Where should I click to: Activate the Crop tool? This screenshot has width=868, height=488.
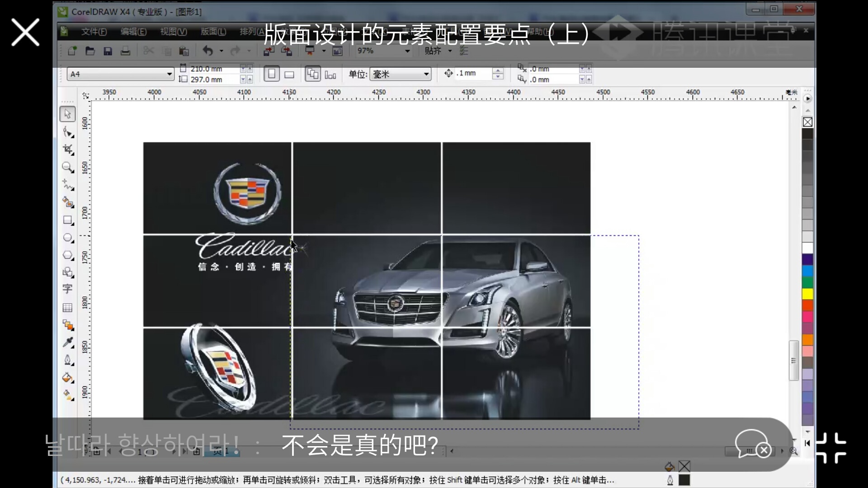click(68, 150)
